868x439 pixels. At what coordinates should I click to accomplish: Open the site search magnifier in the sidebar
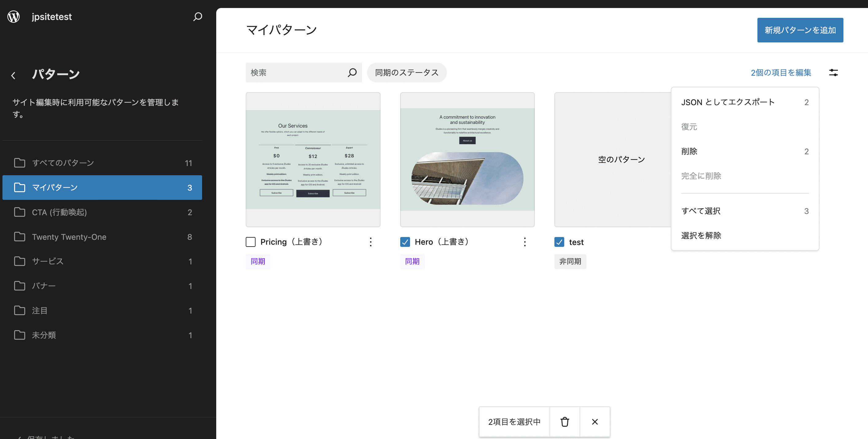pos(197,17)
